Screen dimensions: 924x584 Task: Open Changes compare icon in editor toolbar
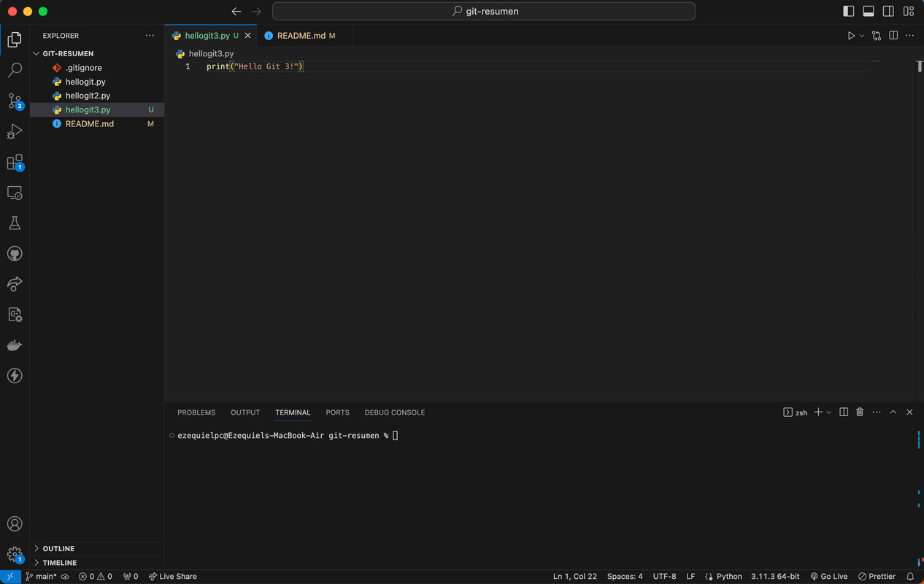[877, 35]
